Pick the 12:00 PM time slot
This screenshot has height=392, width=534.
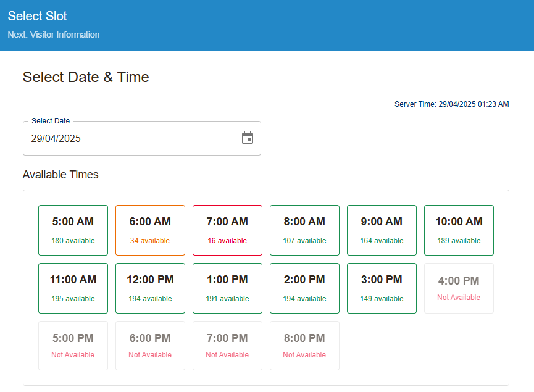pyautogui.click(x=150, y=288)
